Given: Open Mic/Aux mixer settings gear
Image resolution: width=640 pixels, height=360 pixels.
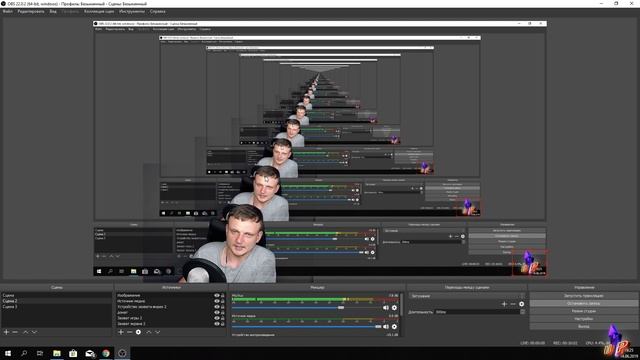Looking at the screenshot, I should pyautogui.click(x=394, y=308).
